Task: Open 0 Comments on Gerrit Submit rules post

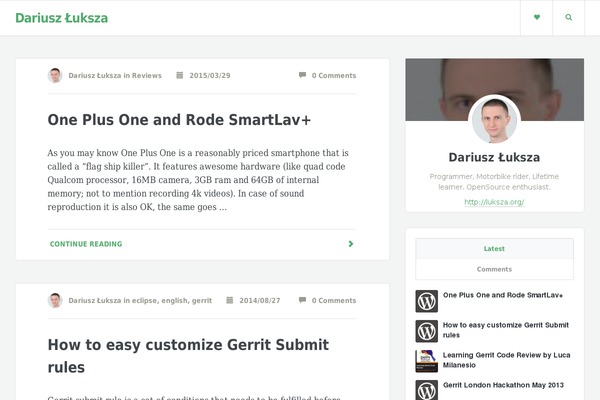Action: pyautogui.click(x=334, y=300)
